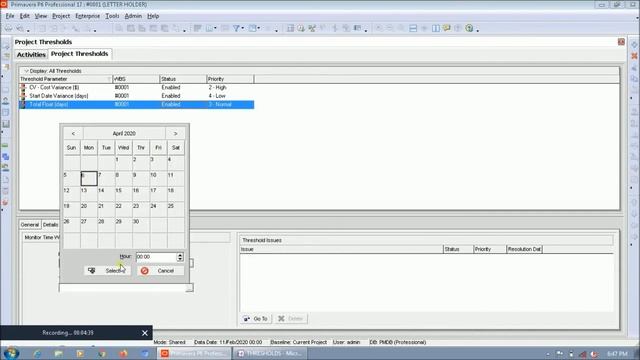This screenshot has height=360, width=640.
Task: Sort by WBS column header
Action: point(136,79)
